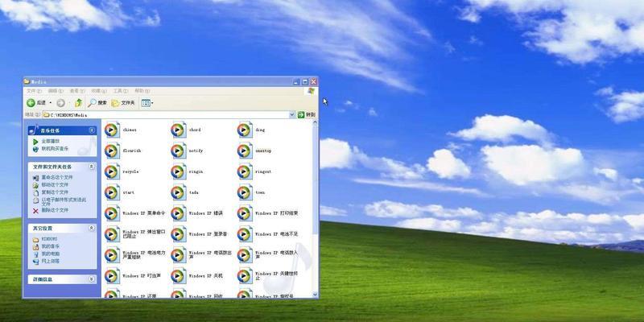
Task: Select Windows XP 关机 file icon
Action: [x=178, y=276]
